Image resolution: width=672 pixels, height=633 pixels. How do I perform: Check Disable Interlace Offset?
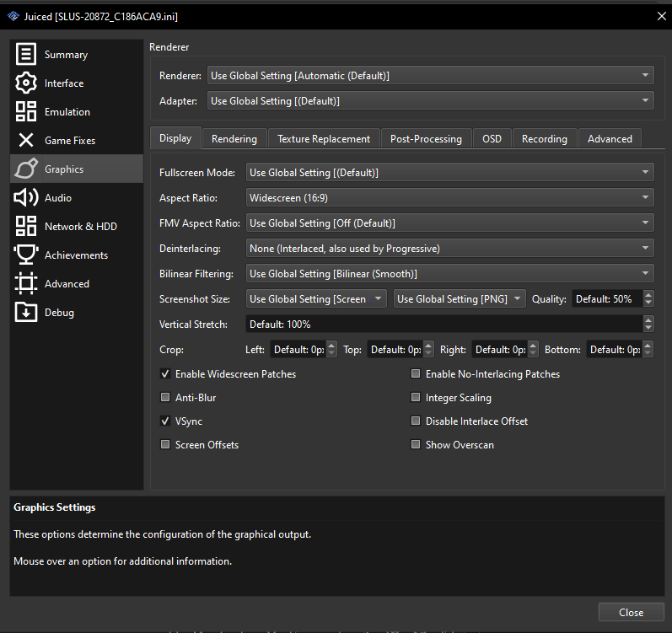(416, 421)
